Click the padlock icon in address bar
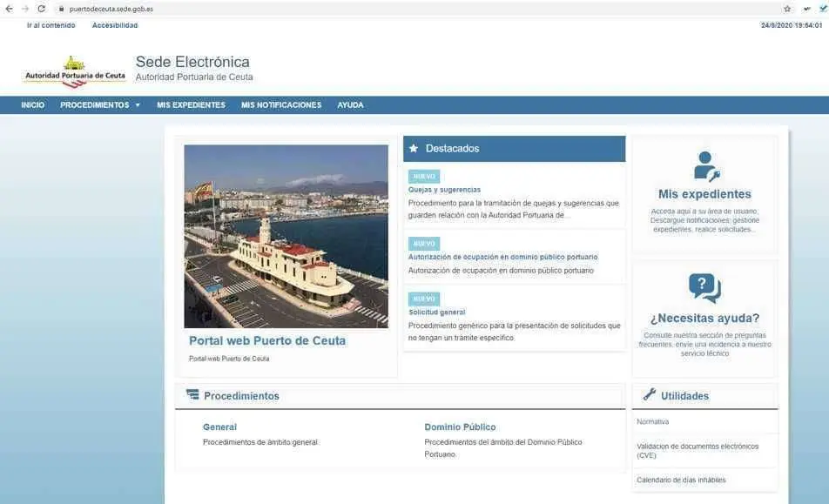The image size is (829, 504). (x=61, y=9)
